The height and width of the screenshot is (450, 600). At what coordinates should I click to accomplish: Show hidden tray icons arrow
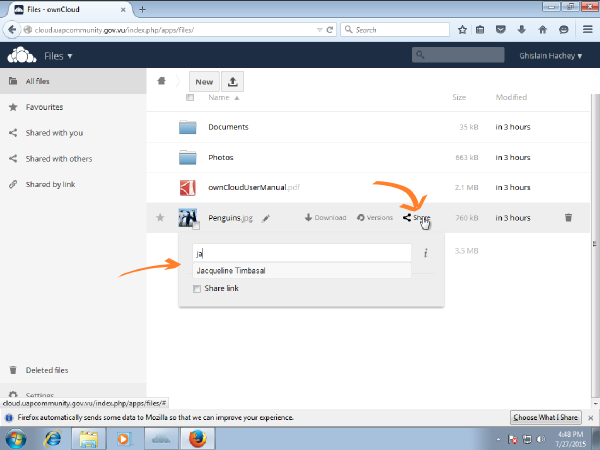pos(498,439)
